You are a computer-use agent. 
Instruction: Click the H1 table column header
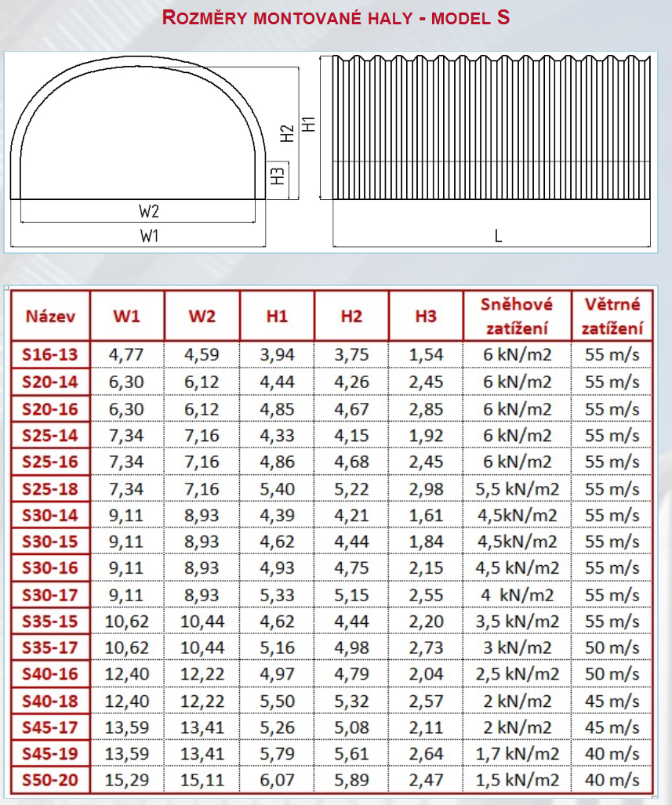277,316
